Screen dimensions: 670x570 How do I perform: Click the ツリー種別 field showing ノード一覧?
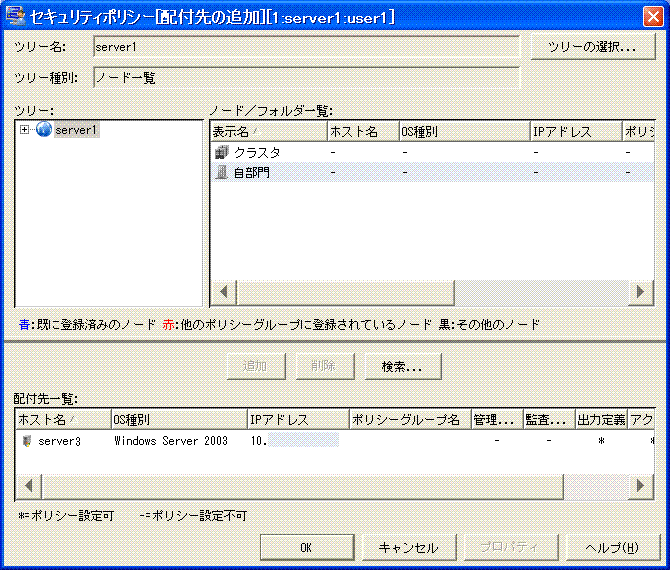pos(306,78)
